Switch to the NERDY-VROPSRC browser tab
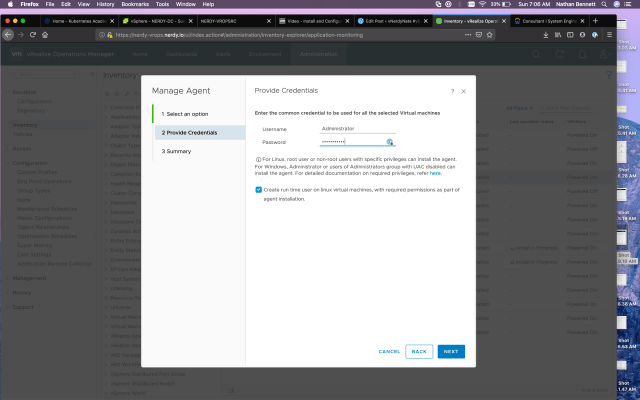This screenshot has width=640, height=400. pos(235,21)
